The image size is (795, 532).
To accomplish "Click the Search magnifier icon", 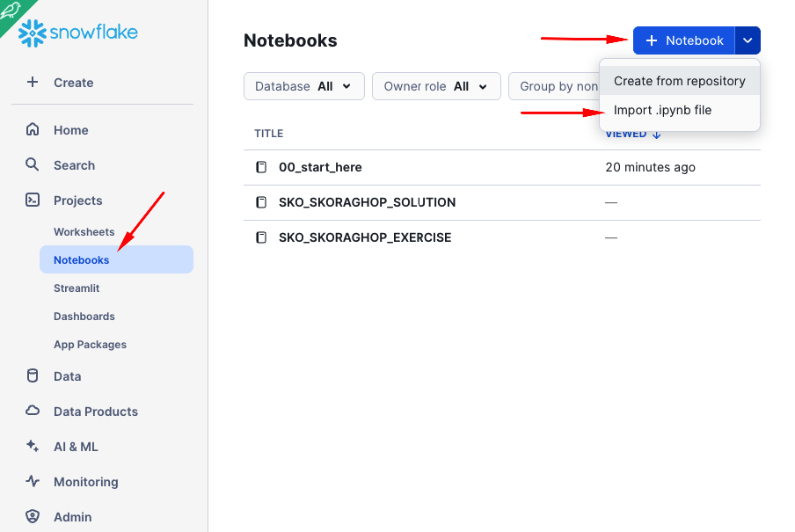I will tap(33, 165).
